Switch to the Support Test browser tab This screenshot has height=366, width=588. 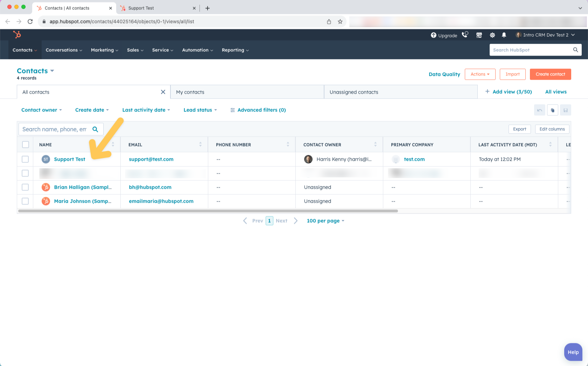coord(157,8)
